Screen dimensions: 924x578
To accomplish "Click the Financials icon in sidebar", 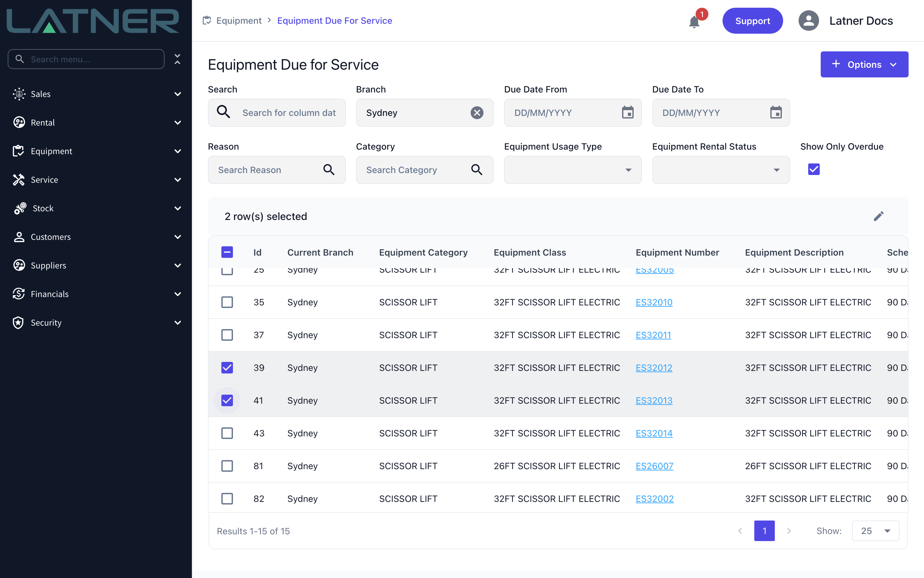I will coord(19,293).
